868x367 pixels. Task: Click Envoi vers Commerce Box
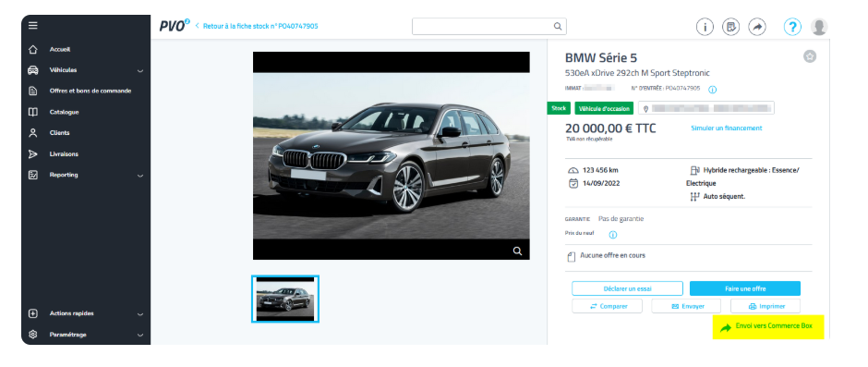[x=768, y=327]
